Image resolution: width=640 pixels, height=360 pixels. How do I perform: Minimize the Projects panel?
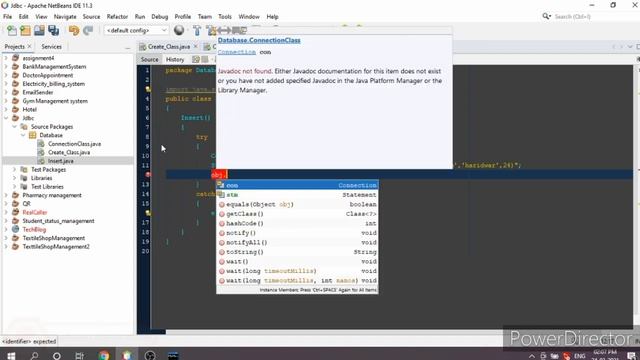click(127, 48)
